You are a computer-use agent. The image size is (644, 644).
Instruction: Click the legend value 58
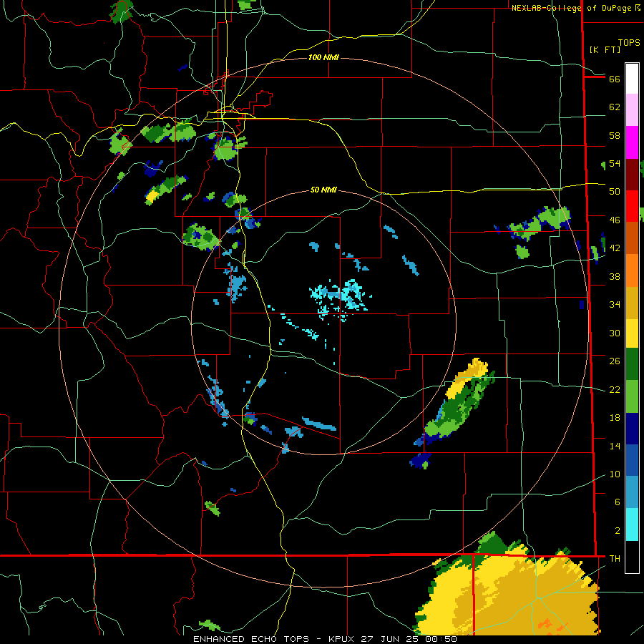(615, 135)
